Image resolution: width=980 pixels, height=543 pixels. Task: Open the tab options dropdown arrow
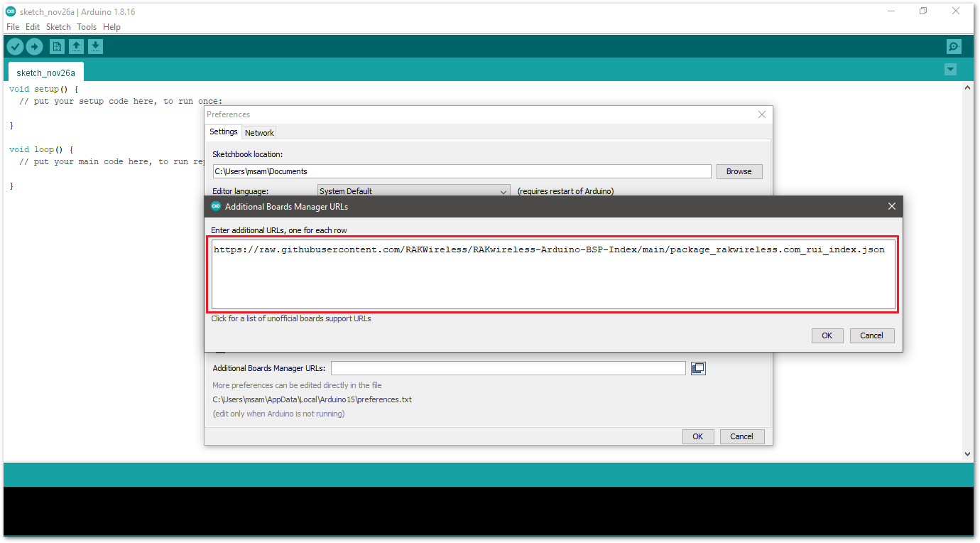(950, 70)
